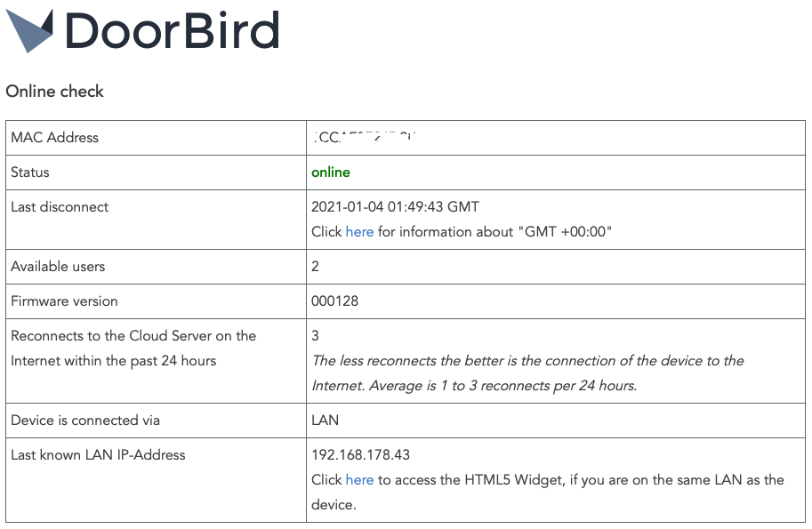Click the last disconnect timestamp 2021-01-04 01:49:43
Image resolution: width=812 pixels, height=529 pixels.
click(377, 206)
